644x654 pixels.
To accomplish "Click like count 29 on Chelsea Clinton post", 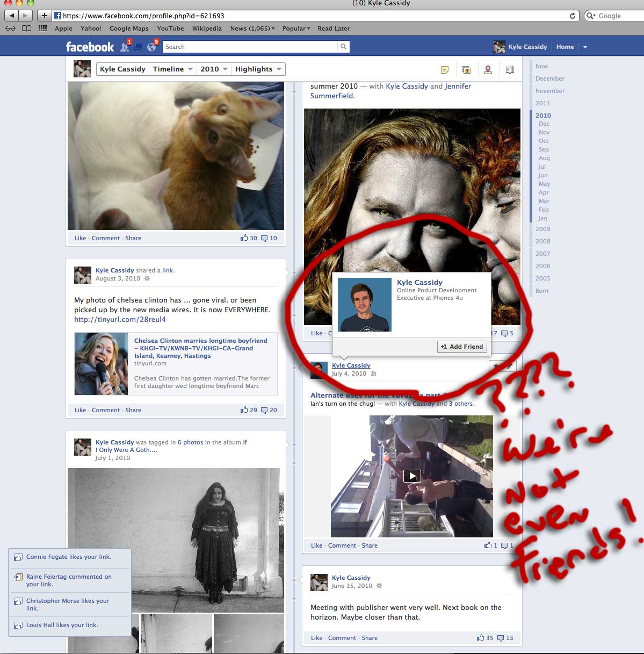I will (249, 410).
